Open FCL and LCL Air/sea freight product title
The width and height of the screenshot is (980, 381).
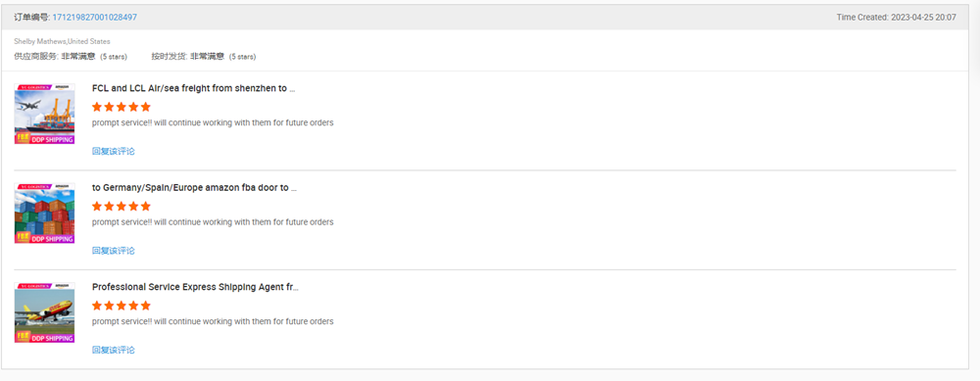(193, 89)
